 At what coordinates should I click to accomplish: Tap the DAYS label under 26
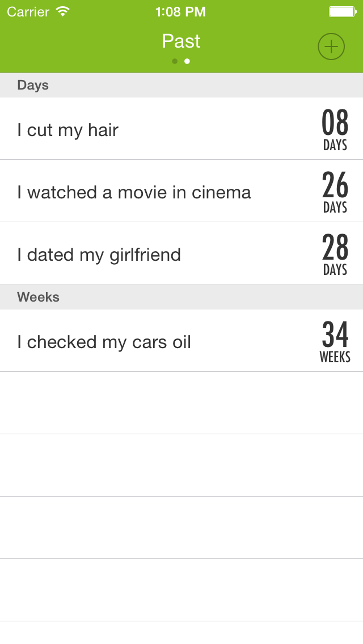[335, 208]
